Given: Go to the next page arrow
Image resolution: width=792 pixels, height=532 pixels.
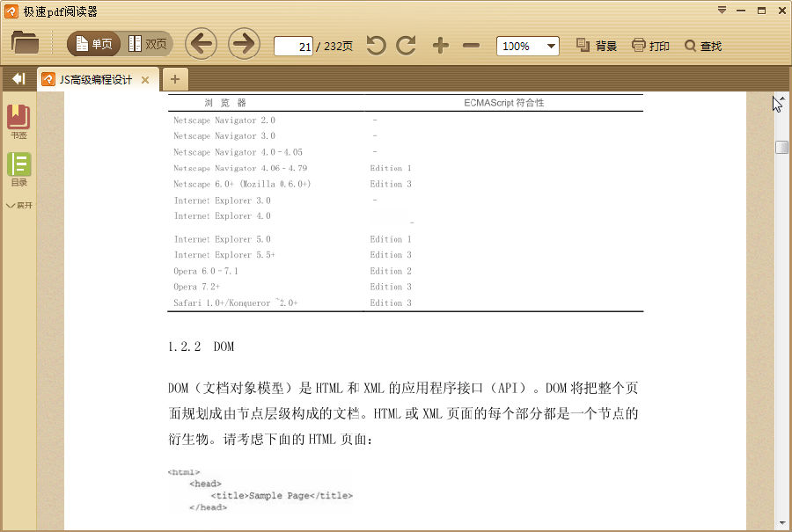Looking at the screenshot, I should [244, 44].
